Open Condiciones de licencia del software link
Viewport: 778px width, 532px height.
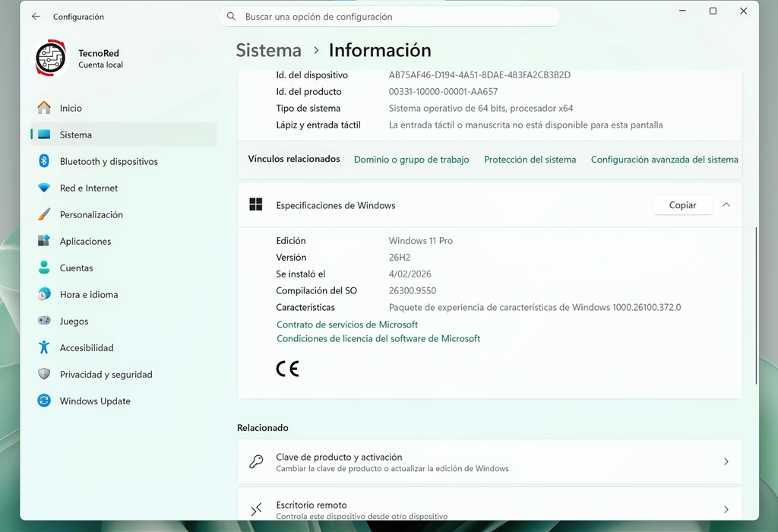(378, 338)
